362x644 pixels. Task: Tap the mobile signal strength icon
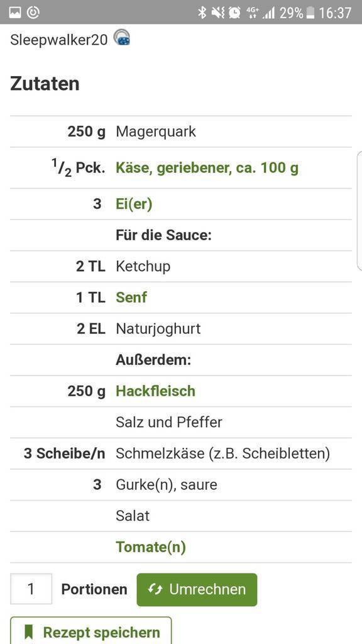pyautogui.click(x=269, y=14)
